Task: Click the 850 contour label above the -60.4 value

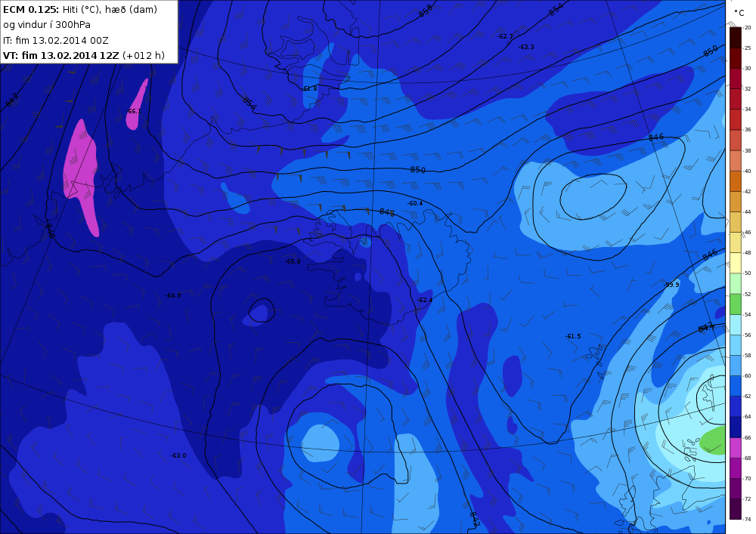Action: pos(417,169)
